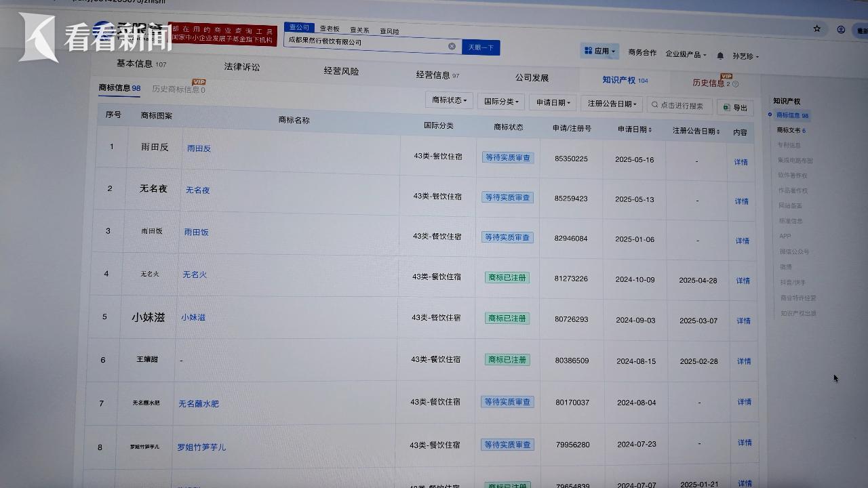Click the browser bookmark star icon
The image size is (868, 488).
[x=817, y=28]
